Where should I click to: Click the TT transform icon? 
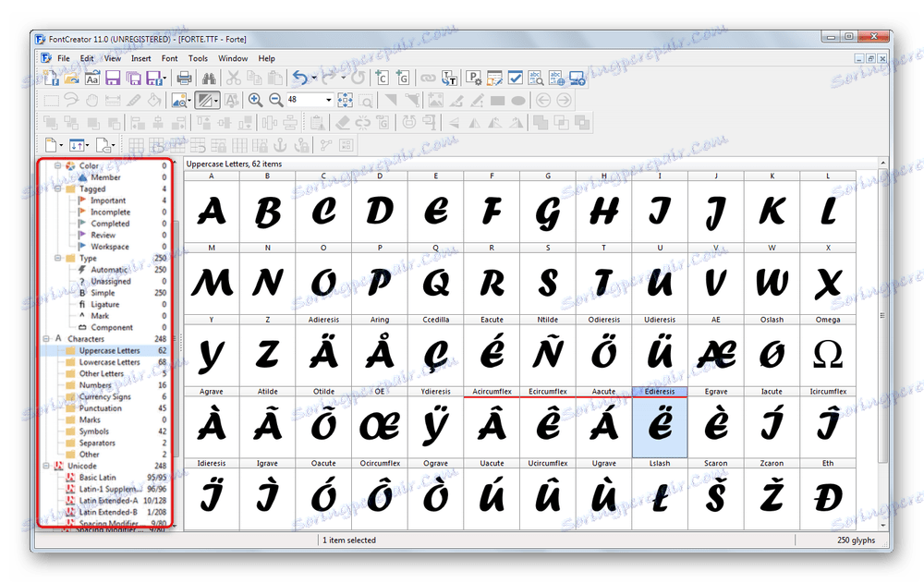449,78
